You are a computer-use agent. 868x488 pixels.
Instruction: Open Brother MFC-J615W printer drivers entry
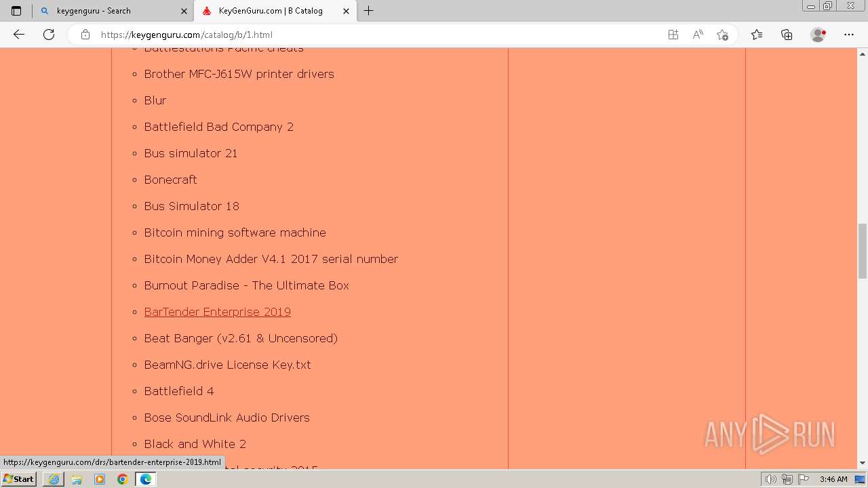(239, 74)
